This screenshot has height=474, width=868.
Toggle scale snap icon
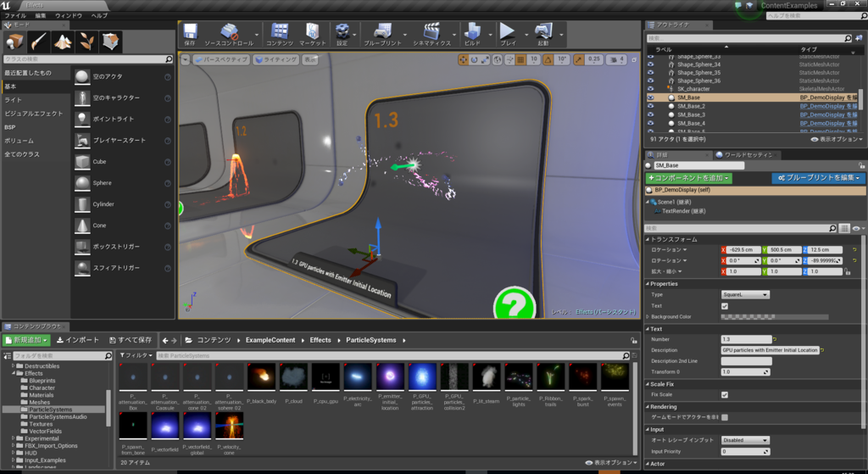[578, 60]
